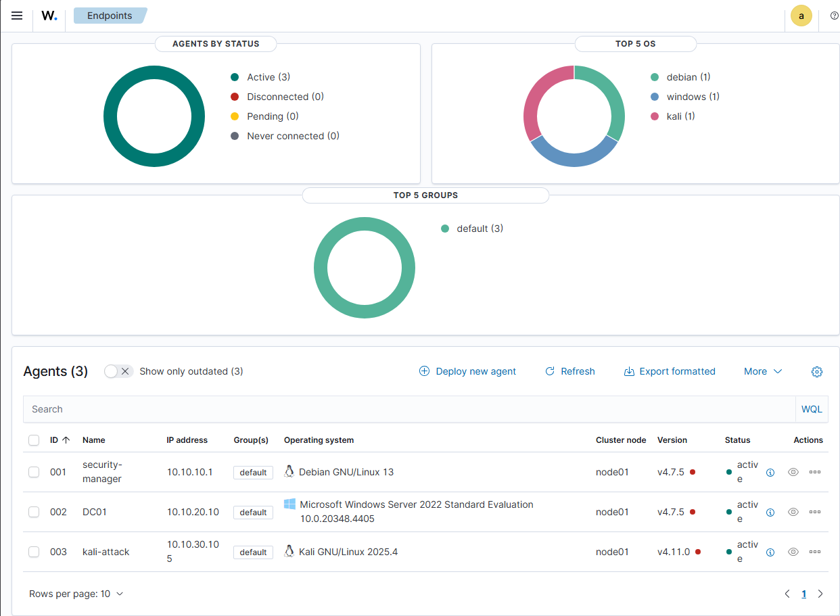Check the select-all checkbox in the table header
Screen dimensions: 840x616
point(34,440)
